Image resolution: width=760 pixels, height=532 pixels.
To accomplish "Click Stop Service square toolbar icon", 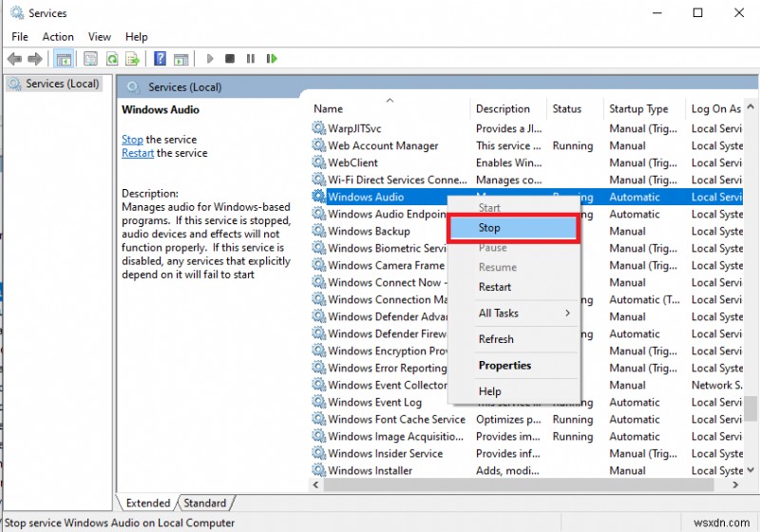I will coord(230,59).
